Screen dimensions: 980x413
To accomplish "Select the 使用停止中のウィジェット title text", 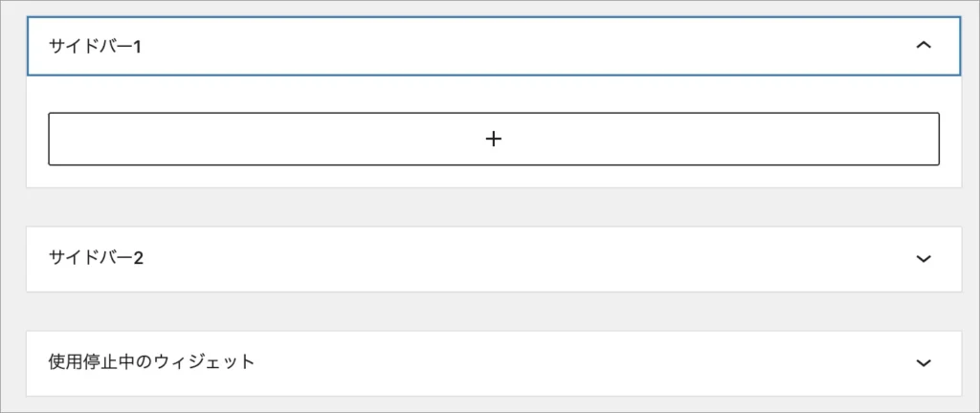I will tap(151, 362).
